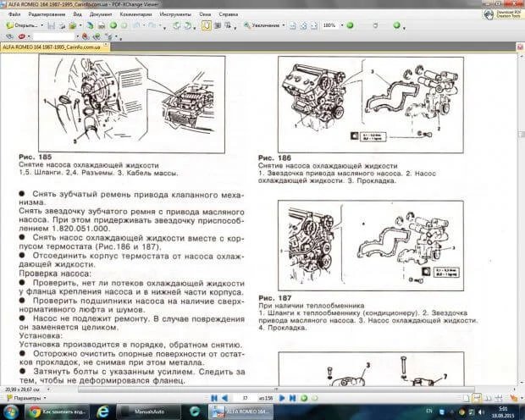Select the hand tool icon
This screenshot has height=420, width=525.
(206, 26)
